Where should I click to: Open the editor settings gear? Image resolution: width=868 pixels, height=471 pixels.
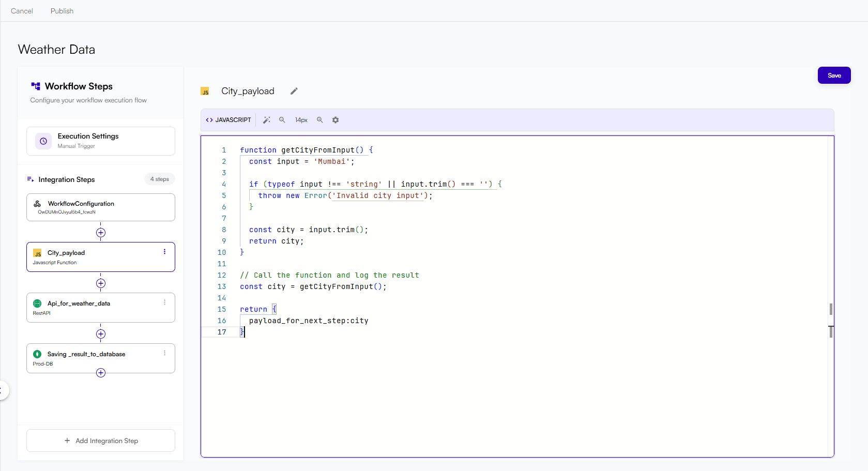click(336, 119)
